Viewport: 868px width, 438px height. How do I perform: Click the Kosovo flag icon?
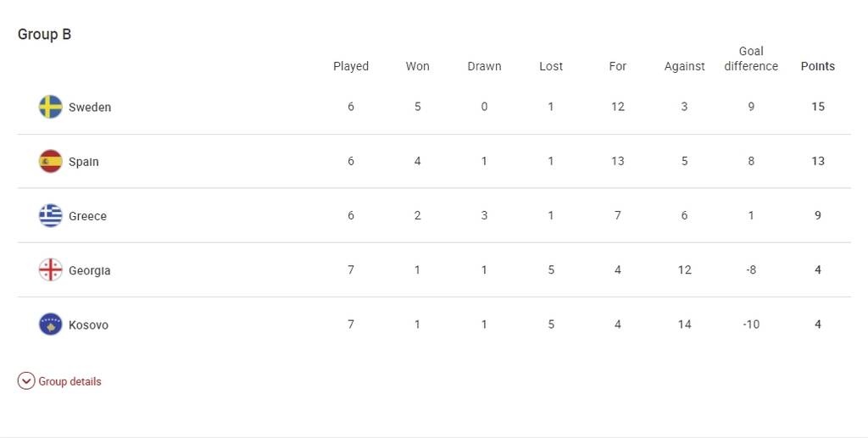[x=51, y=324]
